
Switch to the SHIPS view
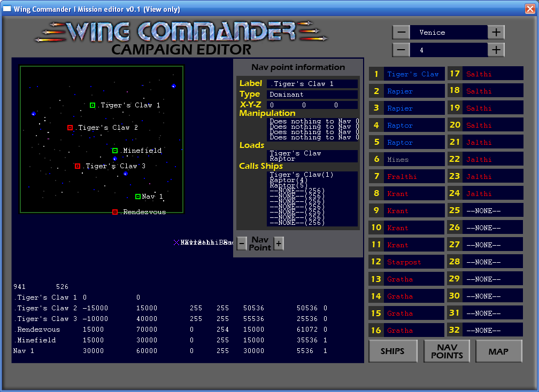(392, 351)
